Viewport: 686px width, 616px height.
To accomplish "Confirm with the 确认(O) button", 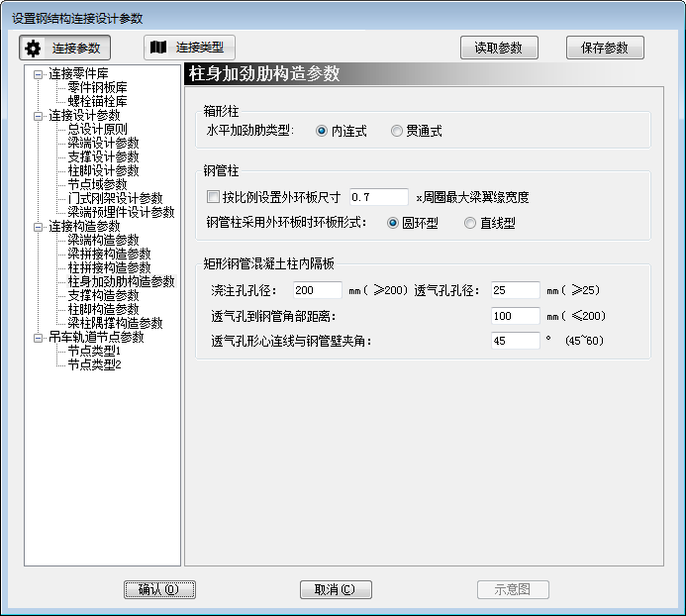I will (159, 589).
